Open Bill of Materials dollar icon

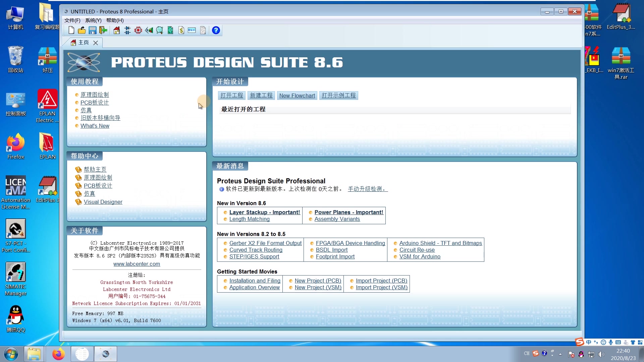tap(181, 31)
